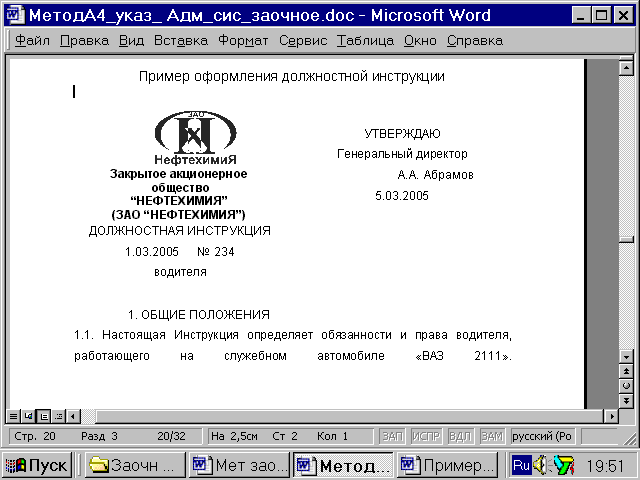
Task: Click the word 'водителя' under the number
Action: point(180,272)
